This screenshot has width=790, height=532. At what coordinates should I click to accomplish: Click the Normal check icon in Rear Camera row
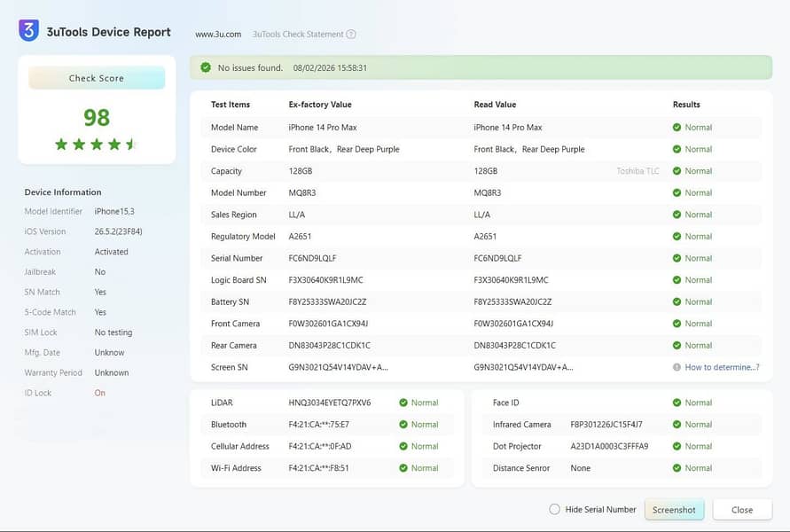677,346
